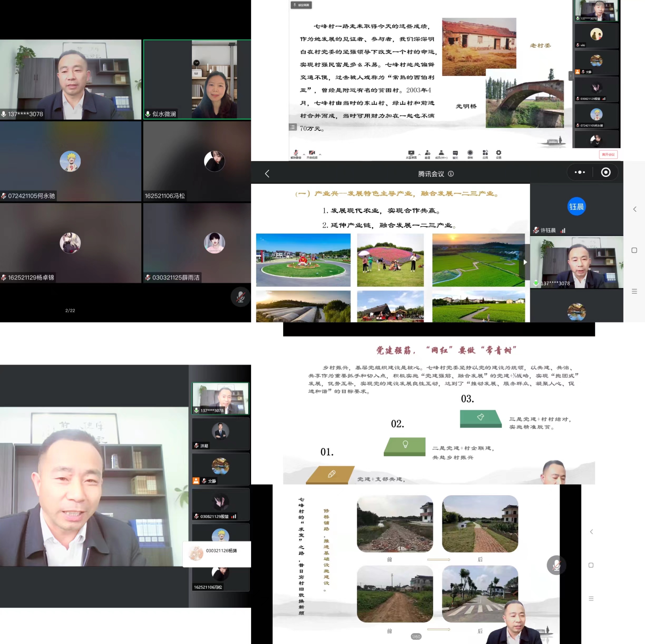Tap recents icon beside the crosswalk 后 photo
Image resolution: width=645 pixels, height=644 pixels.
click(591, 599)
